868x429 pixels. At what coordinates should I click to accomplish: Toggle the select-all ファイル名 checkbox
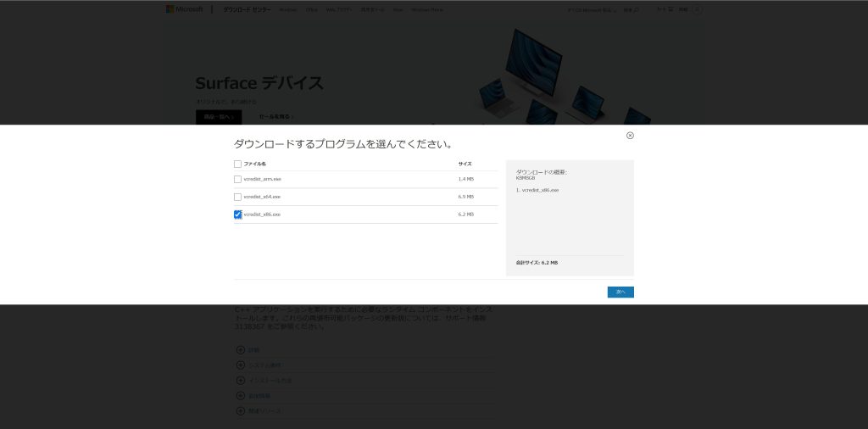coord(237,164)
